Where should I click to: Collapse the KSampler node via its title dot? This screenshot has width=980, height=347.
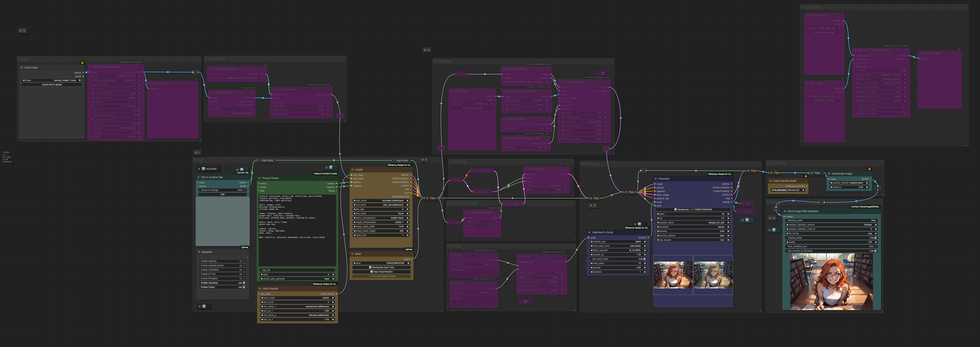pyautogui.click(x=656, y=179)
